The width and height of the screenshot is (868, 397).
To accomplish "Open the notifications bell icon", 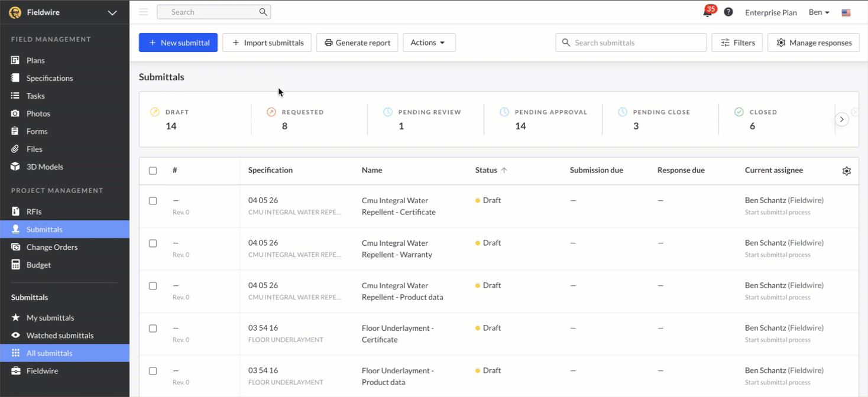I will 707,12.
